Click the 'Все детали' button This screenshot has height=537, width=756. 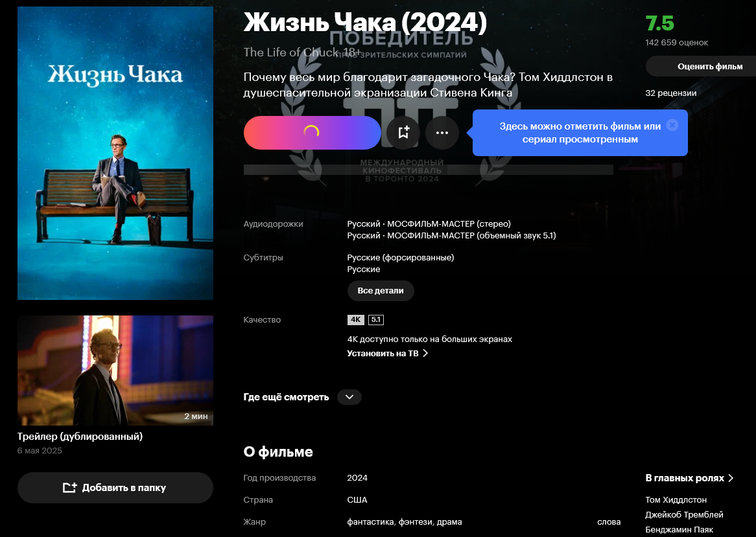(381, 291)
